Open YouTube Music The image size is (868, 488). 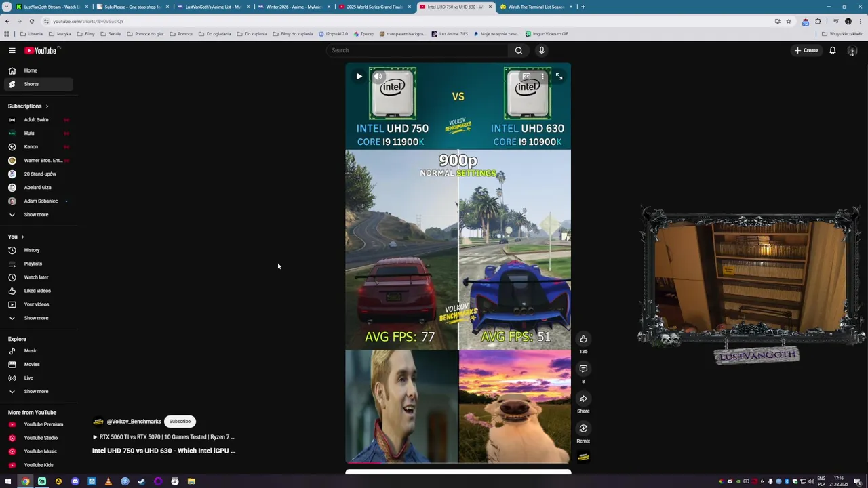(x=38, y=451)
